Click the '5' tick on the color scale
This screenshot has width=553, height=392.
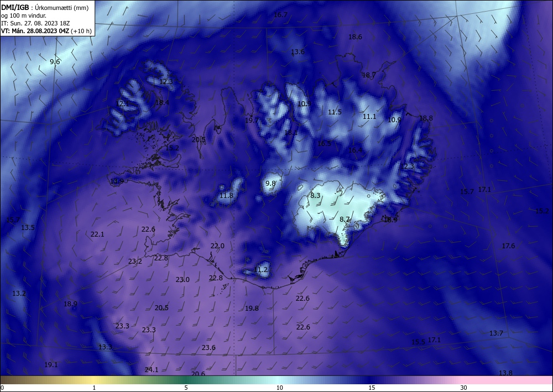pyautogui.click(x=186, y=388)
